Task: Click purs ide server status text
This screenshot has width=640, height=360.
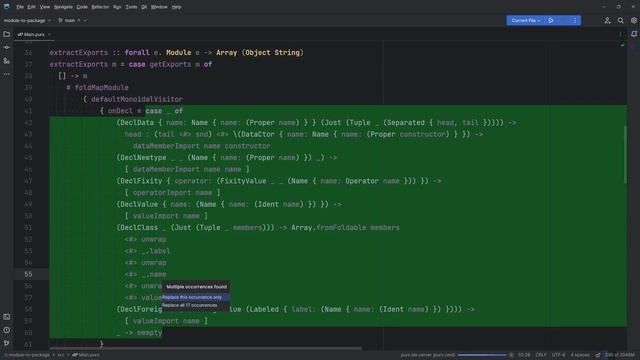Action: click(x=427, y=355)
